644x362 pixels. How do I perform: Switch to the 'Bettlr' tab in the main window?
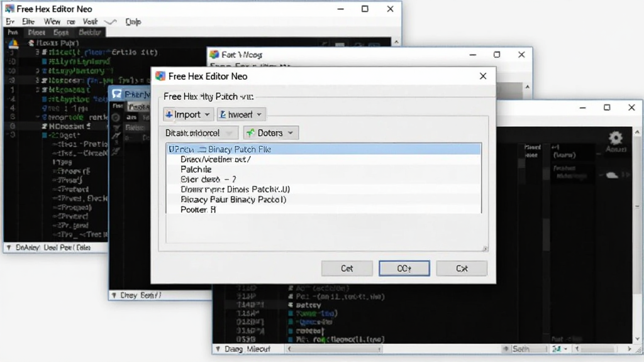pyautogui.click(x=89, y=33)
